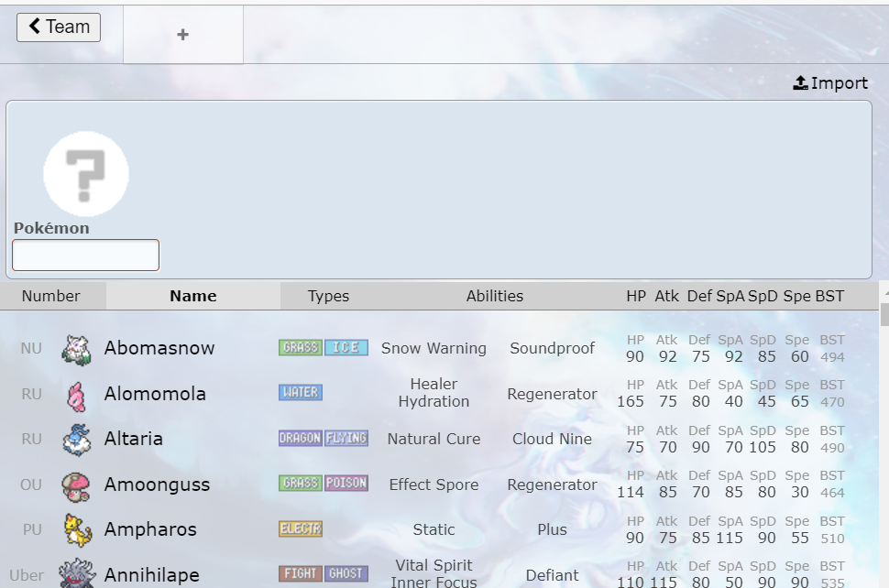Add a new Pokémon with the plus tab

(x=183, y=35)
